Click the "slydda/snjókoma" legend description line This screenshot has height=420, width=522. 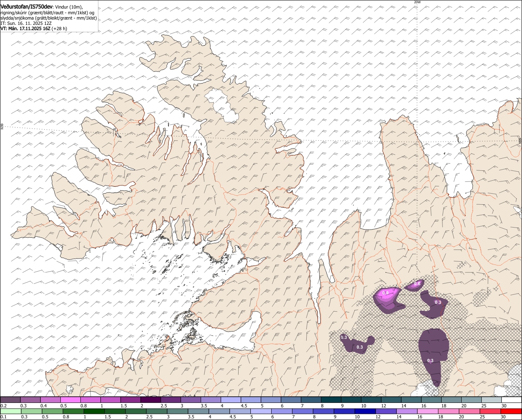(49, 18)
